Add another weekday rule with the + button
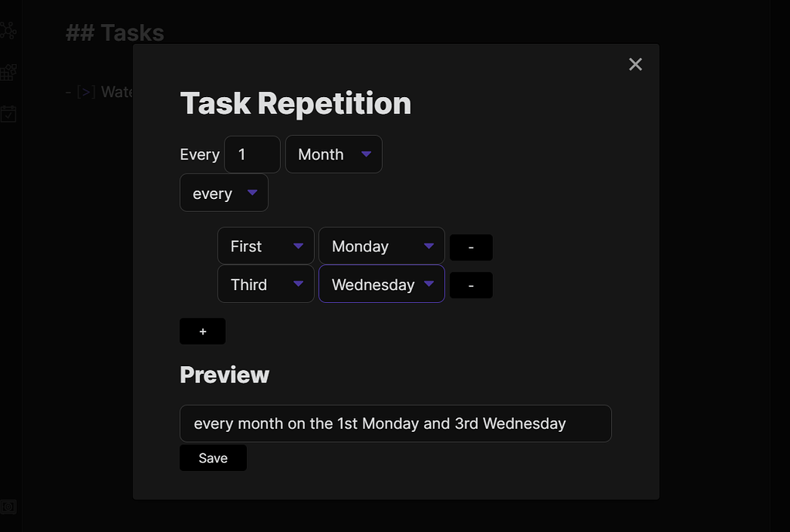Image resolution: width=790 pixels, height=532 pixels. (202, 331)
